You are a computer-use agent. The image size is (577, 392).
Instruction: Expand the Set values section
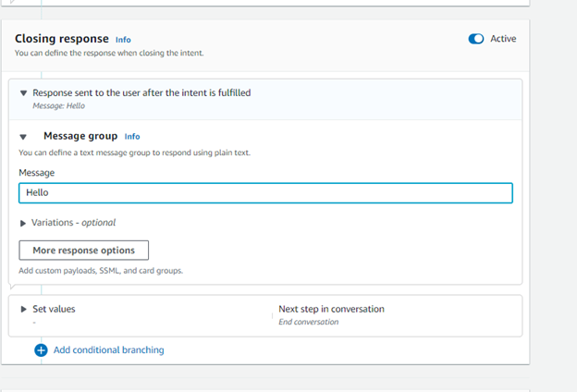click(x=23, y=309)
